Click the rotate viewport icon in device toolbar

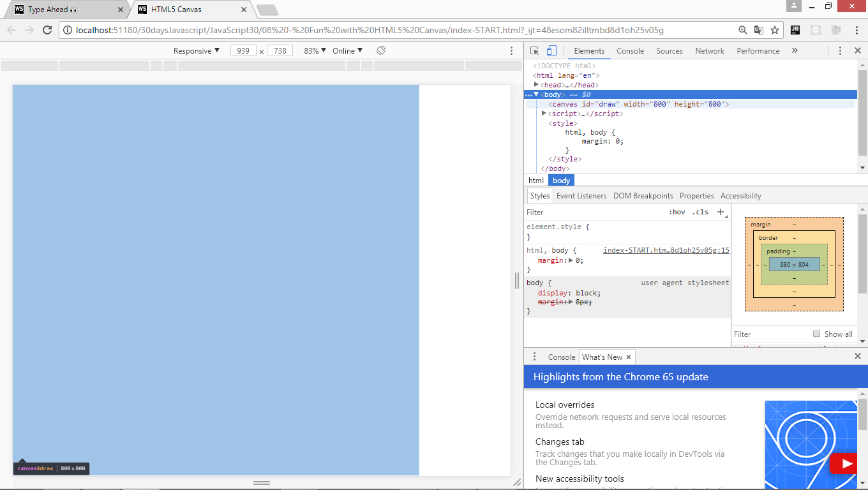[380, 50]
